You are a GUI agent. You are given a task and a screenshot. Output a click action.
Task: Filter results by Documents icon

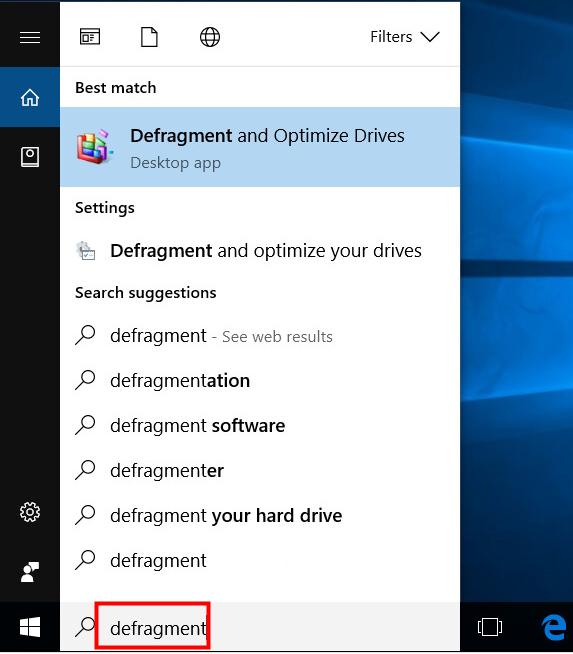click(x=149, y=37)
